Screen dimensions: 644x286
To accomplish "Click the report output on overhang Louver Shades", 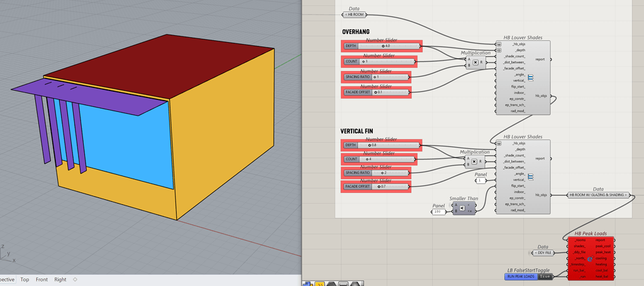I will pyautogui.click(x=540, y=59).
